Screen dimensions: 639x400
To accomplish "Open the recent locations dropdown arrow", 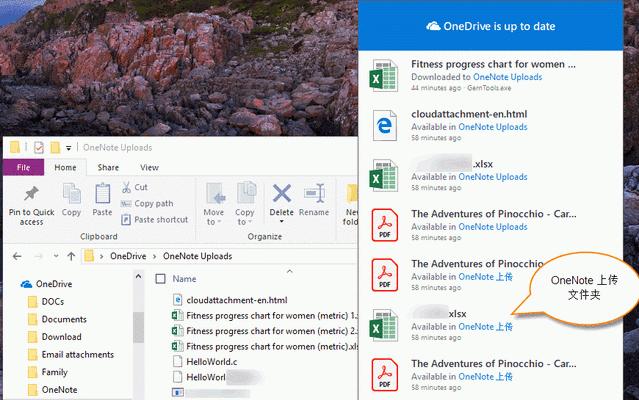I will coord(56,256).
